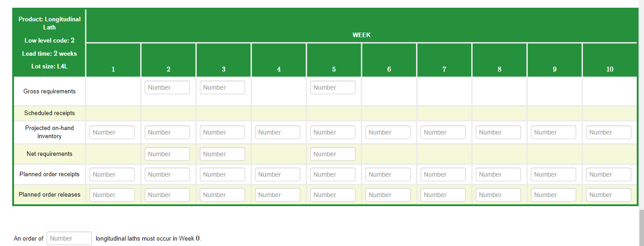Click the 'WEEK' table header
The image size is (644, 246).
[361, 35]
